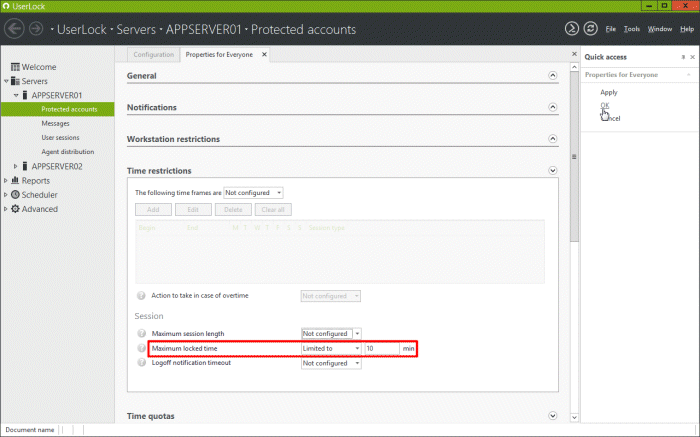The width and height of the screenshot is (700, 437).
Task: Switch to the Configuration tab
Action: (x=153, y=54)
